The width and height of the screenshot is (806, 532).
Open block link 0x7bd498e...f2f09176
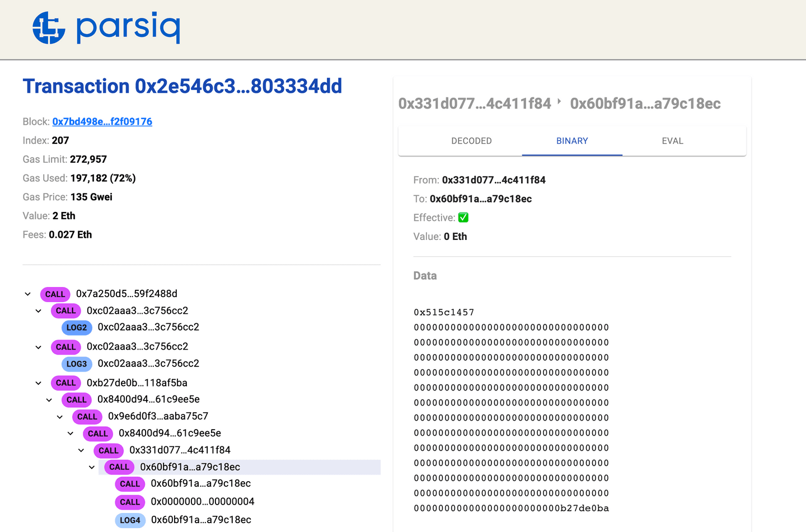(x=102, y=121)
